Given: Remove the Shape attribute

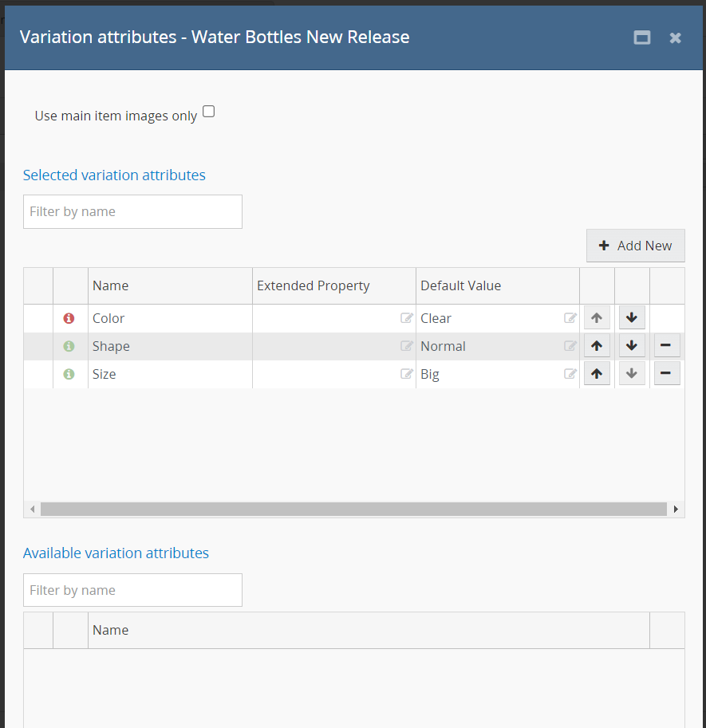Looking at the screenshot, I should [x=667, y=346].
